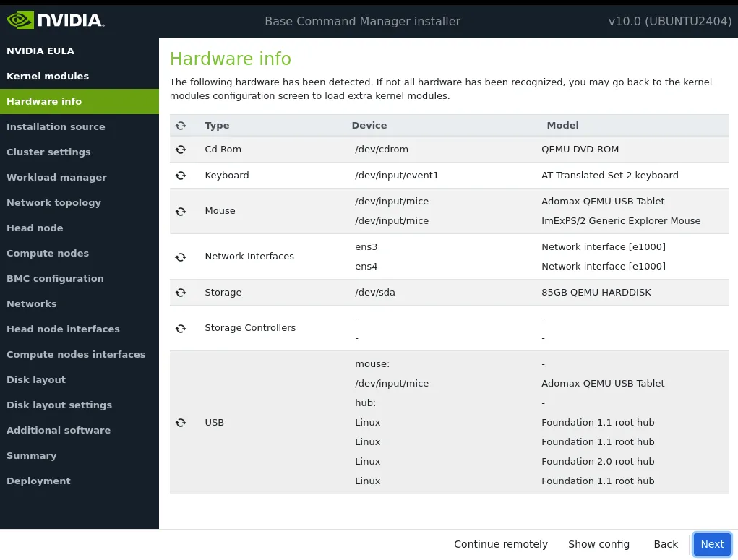The image size is (738, 560).
Task: Refresh the Cd Rom row
Action: 181,150
